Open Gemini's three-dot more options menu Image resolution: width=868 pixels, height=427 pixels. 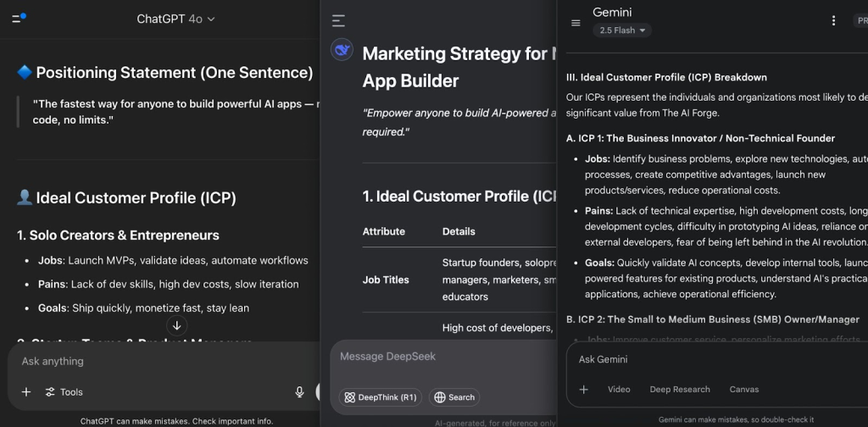[833, 20]
